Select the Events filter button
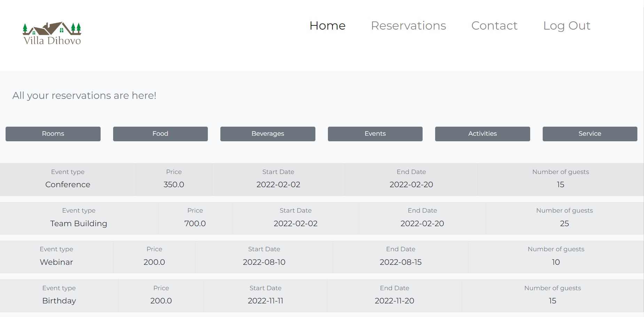 click(375, 134)
